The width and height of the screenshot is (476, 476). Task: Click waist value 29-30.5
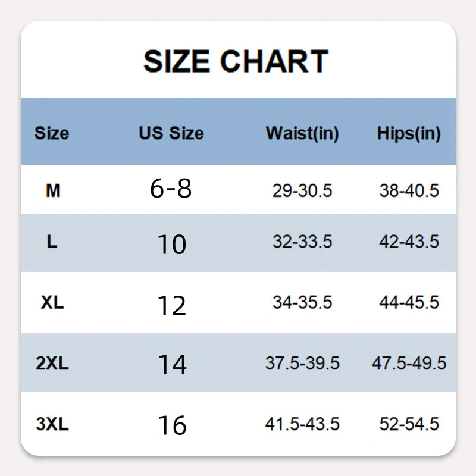tap(302, 191)
